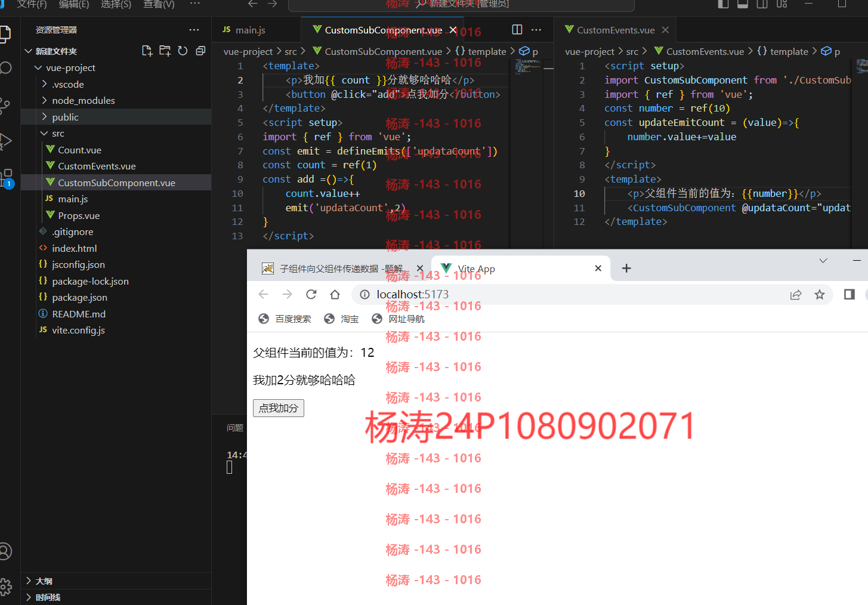Image resolution: width=868 pixels, height=605 pixels.
Task: Open the Explorer view in activity bar
Action: pos(5,34)
